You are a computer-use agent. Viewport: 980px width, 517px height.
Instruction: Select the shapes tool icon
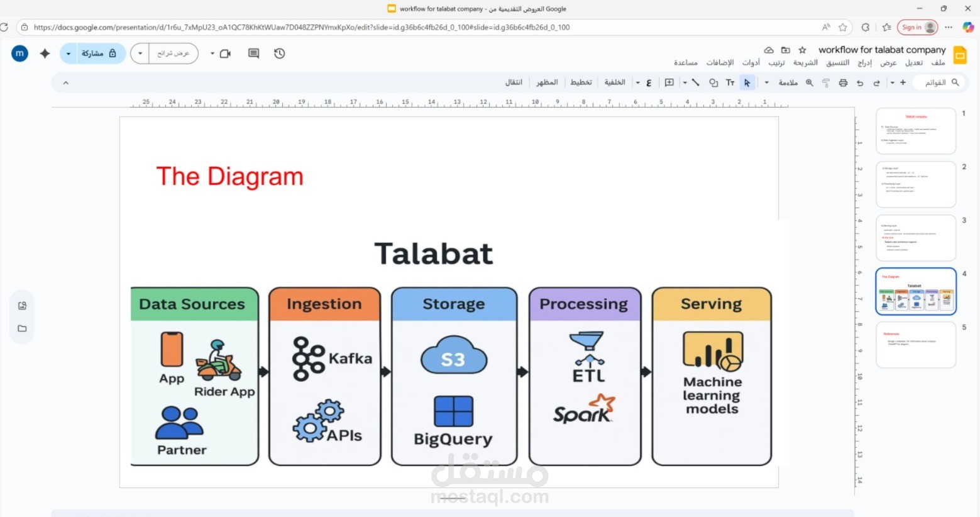pyautogui.click(x=713, y=82)
